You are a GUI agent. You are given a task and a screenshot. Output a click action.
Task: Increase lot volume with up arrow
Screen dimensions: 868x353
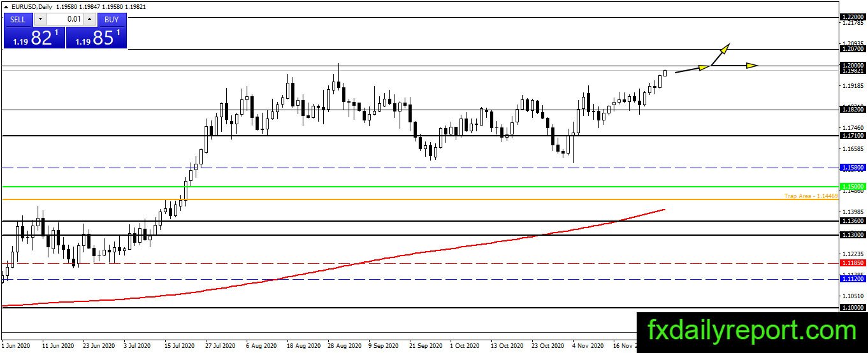pyautogui.click(x=90, y=19)
